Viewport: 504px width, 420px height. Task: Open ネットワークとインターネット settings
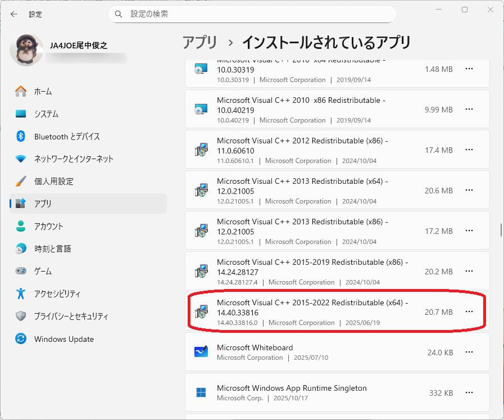pyautogui.click(x=88, y=159)
